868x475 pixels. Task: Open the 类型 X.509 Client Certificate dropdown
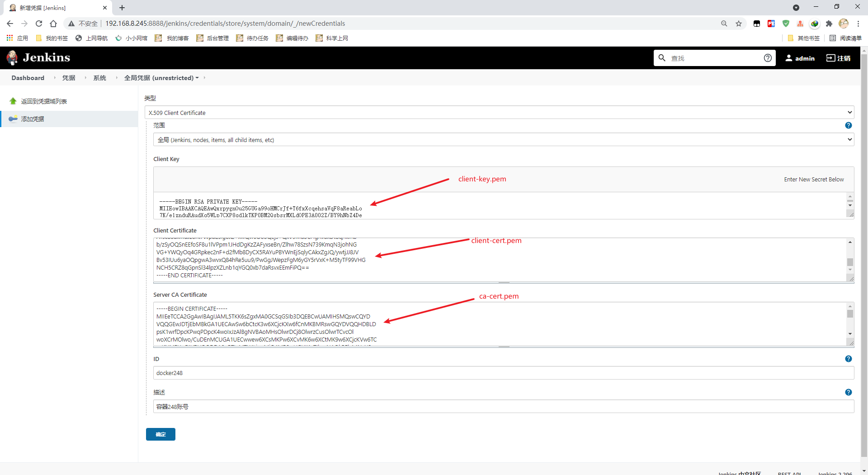click(499, 113)
